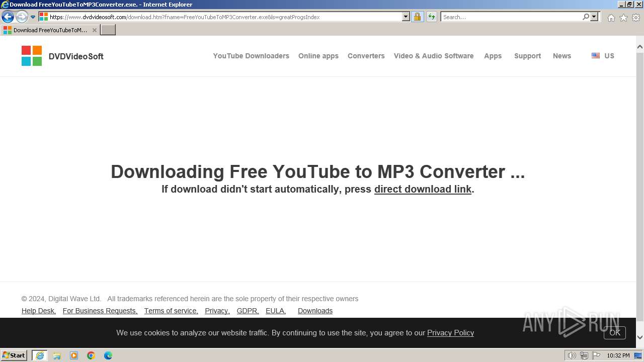This screenshot has width=644, height=362.
Task: Open the EULA footer link
Action: click(x=276, y=311)
